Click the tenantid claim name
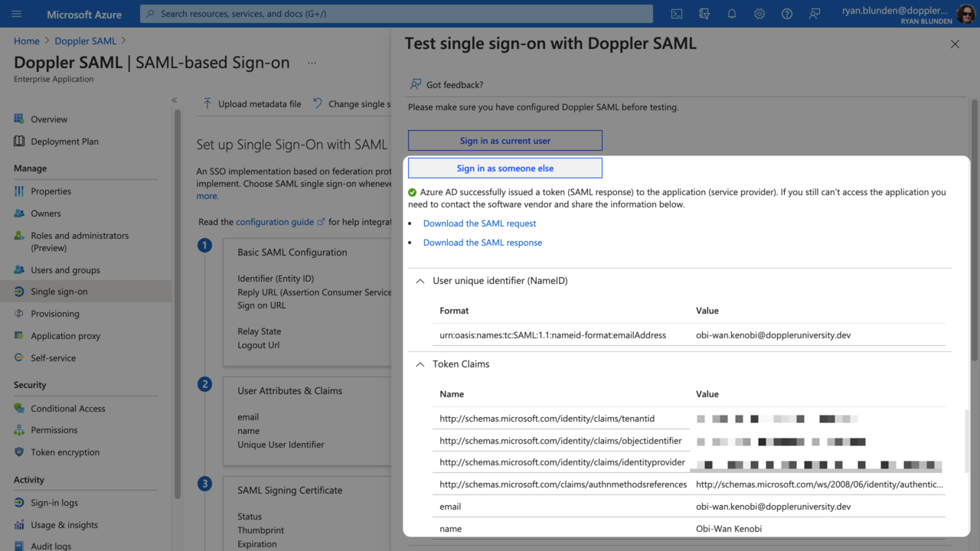The height and width of the screenshot is (551, 980). tap(547, 419)
